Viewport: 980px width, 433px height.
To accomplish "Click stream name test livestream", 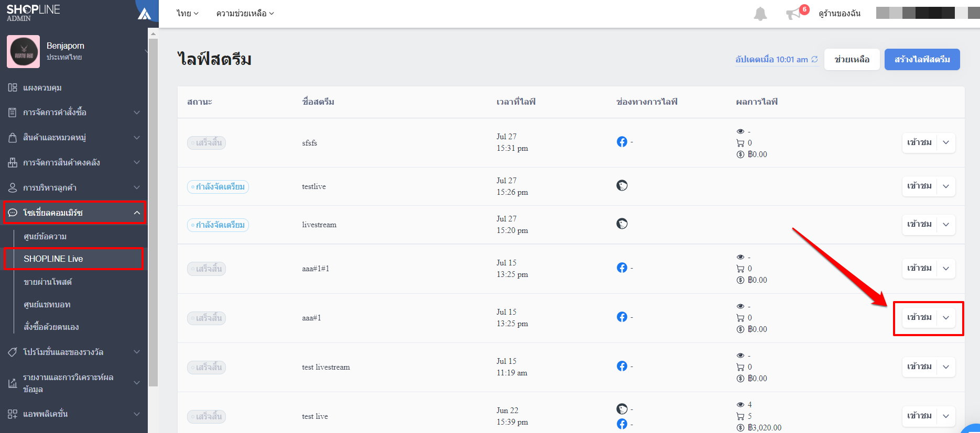I will (x=326, y=367).
